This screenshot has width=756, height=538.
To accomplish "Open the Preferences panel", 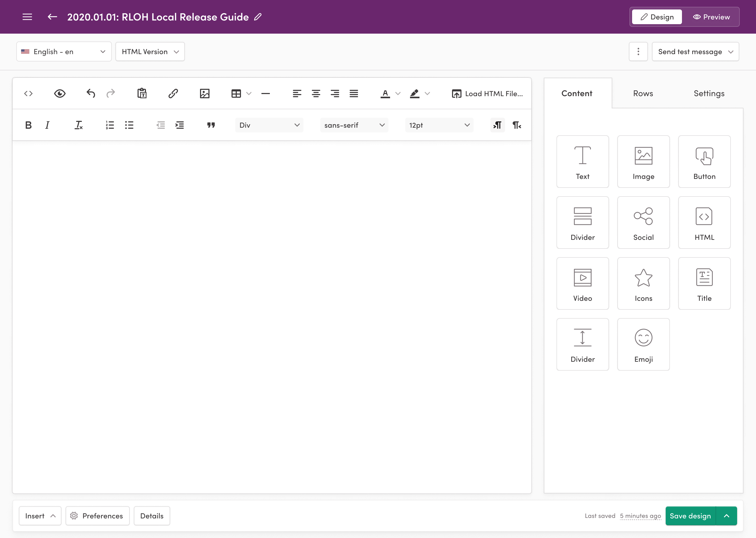I will 97,516.
